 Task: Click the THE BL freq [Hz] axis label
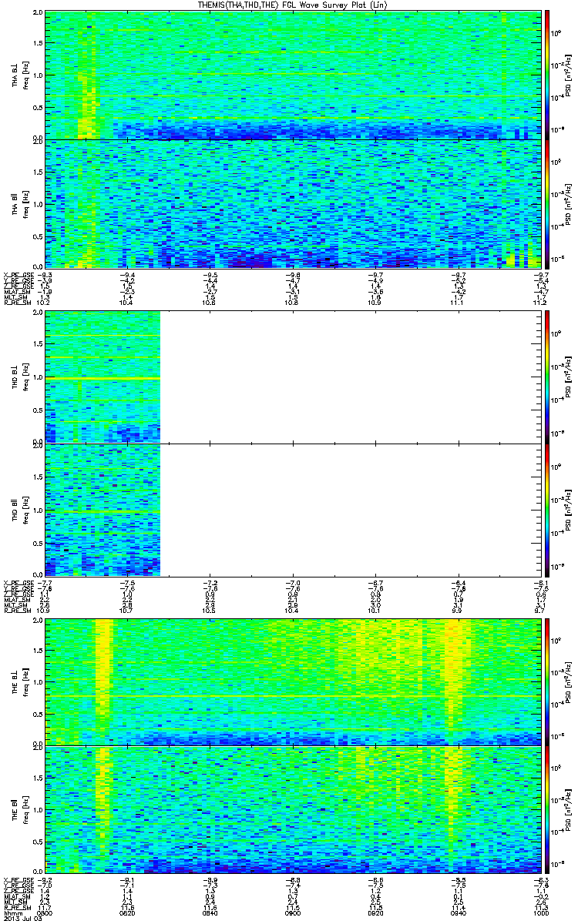pyautogui.click(x=18, y=681)
